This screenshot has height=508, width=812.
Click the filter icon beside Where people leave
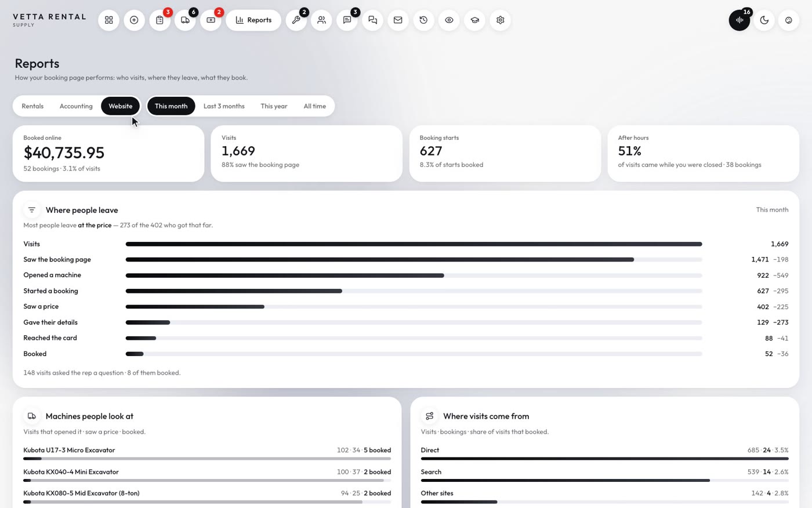[x=32, y=210]
